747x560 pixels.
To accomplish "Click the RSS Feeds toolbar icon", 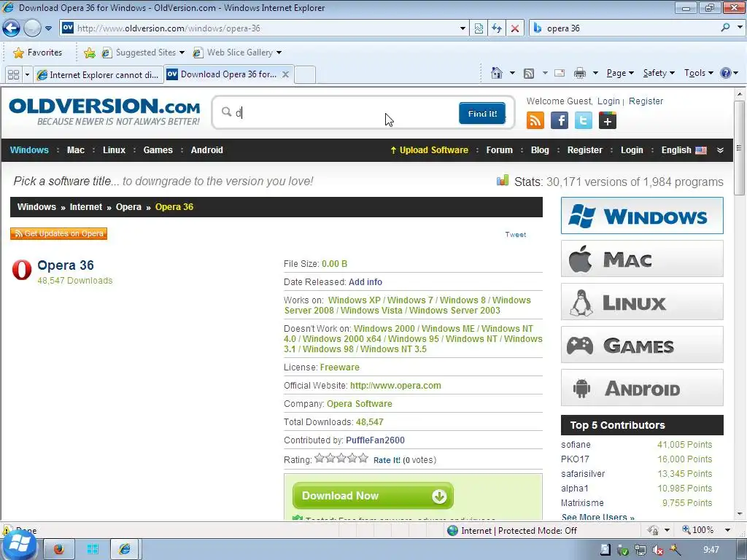I will tap(529, 74).
